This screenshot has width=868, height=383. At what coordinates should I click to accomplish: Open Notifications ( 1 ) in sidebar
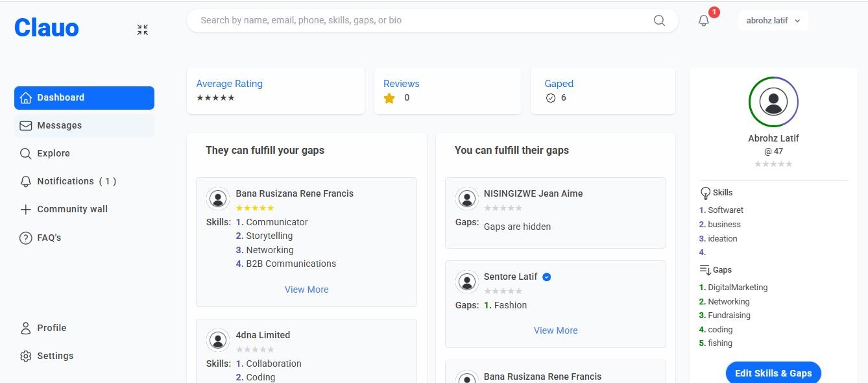(84, 182)
